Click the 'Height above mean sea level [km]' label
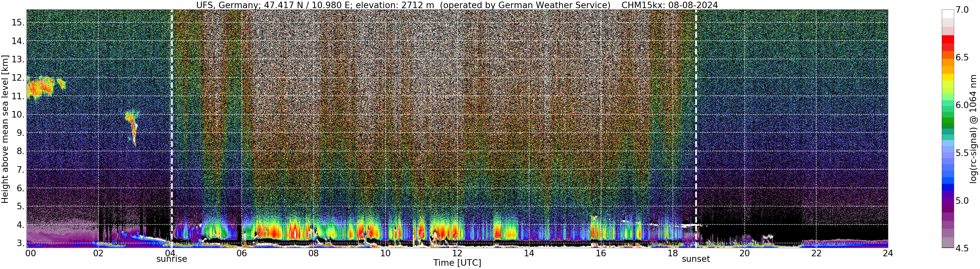Screen dimensions: 980x269 (x=5, y=129)
